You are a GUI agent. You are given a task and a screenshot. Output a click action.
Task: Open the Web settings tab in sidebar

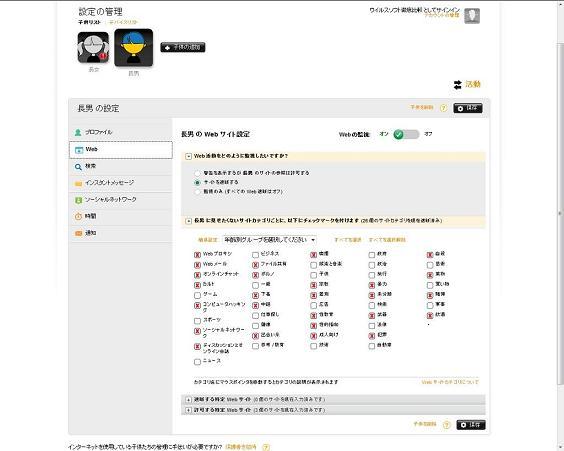pos(121,150)
